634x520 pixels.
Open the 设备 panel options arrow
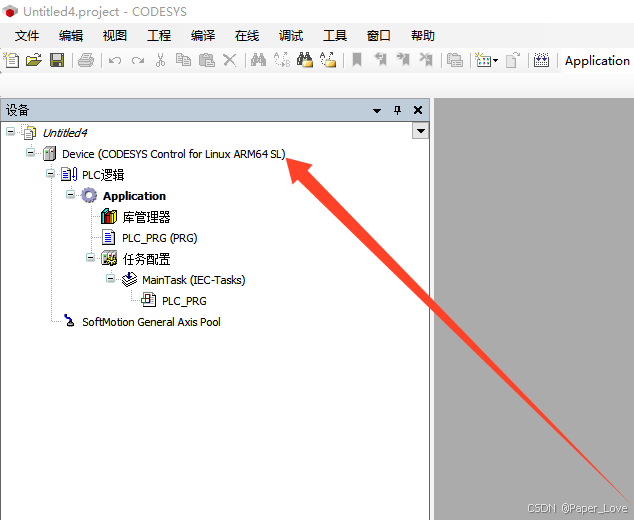tap(377, 110)
